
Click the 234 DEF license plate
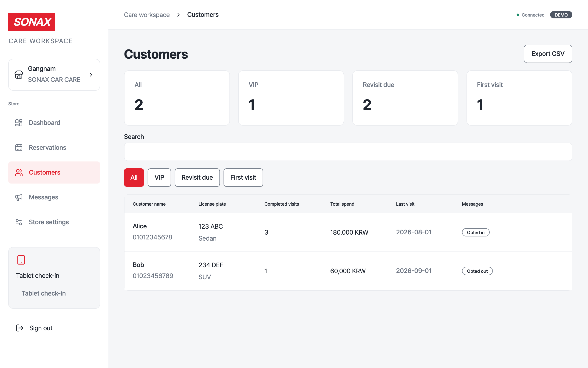point(211,265)
